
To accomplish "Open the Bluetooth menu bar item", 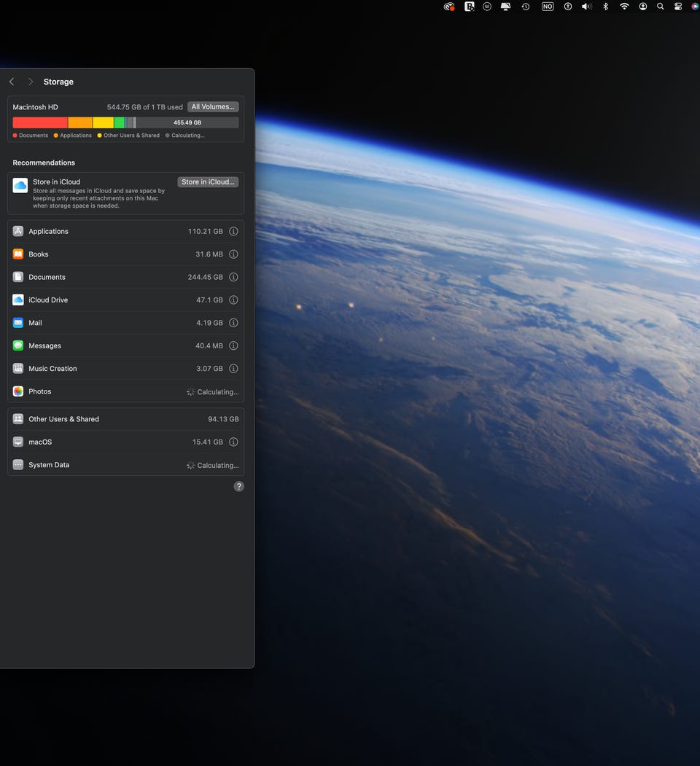I will pos(605,7).
